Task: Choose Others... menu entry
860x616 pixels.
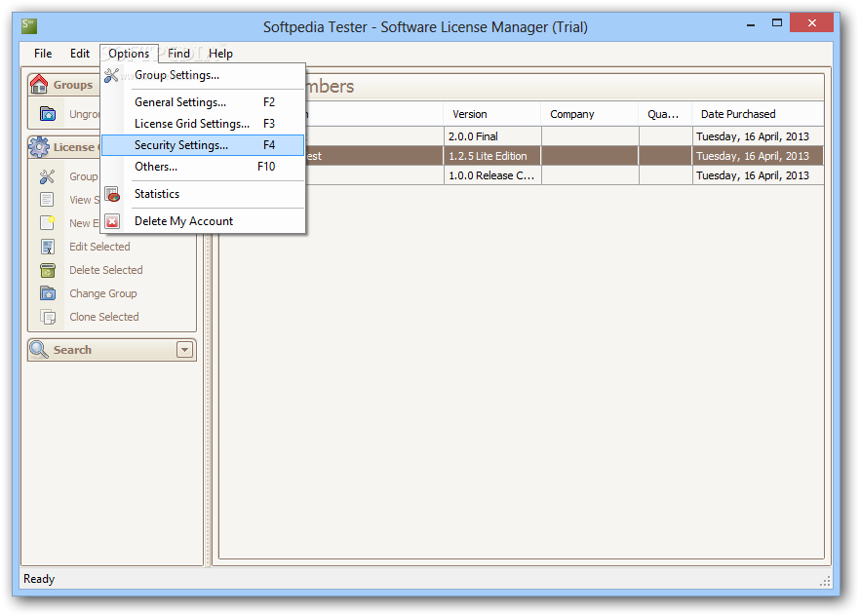Action: (x=203, y=166)
